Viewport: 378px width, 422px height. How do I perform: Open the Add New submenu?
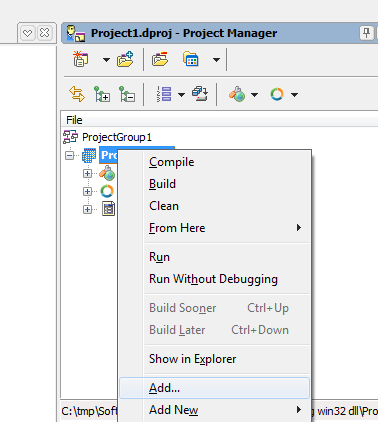click(x=215, y=410)
